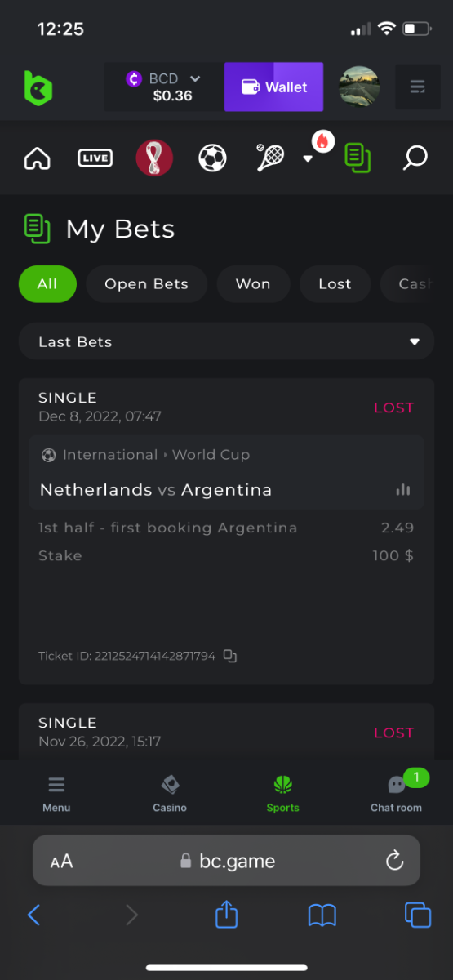Open the Wallet button

coord(273,87)
